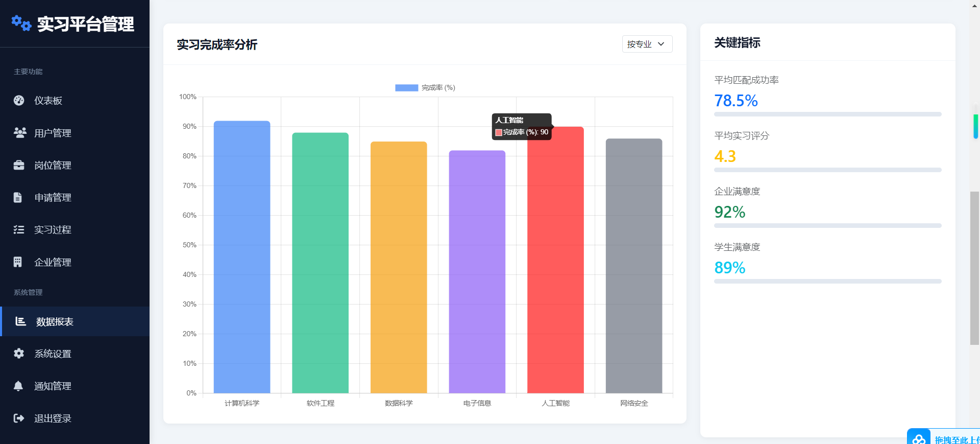980x444 pixels.
Task: Click the 计算机科学 axis label
Action: [242, 403]
